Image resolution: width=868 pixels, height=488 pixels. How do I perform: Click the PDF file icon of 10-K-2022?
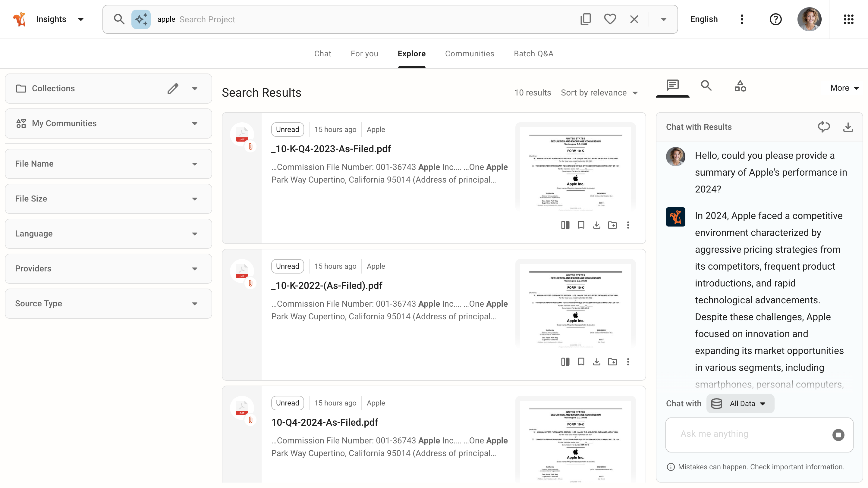pyautogui.click(x=242, y=271)
